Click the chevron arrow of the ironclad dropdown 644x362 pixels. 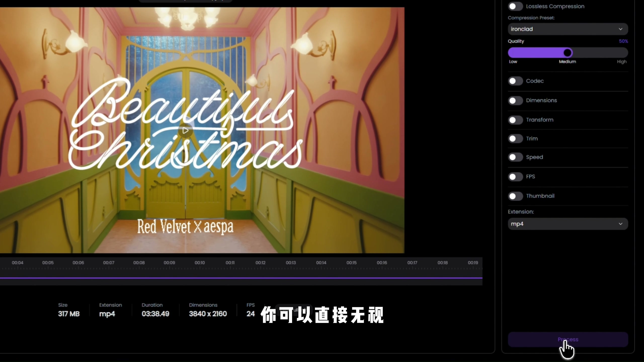621,29
